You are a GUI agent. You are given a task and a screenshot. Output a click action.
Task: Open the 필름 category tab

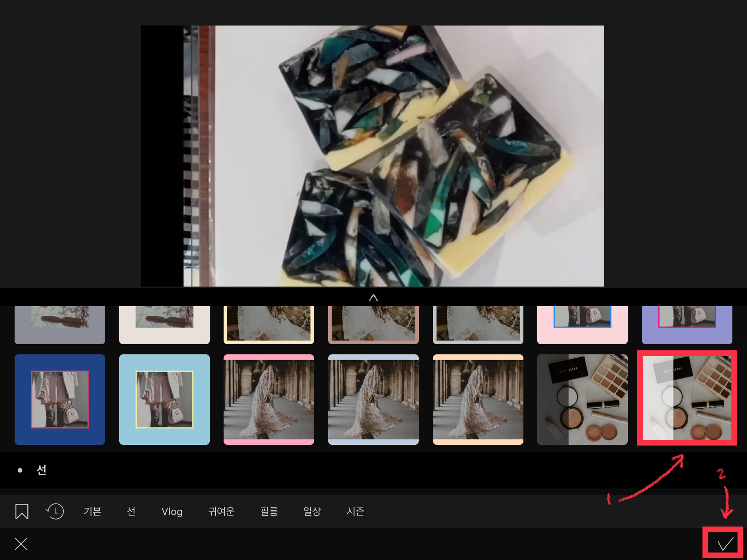269,511
